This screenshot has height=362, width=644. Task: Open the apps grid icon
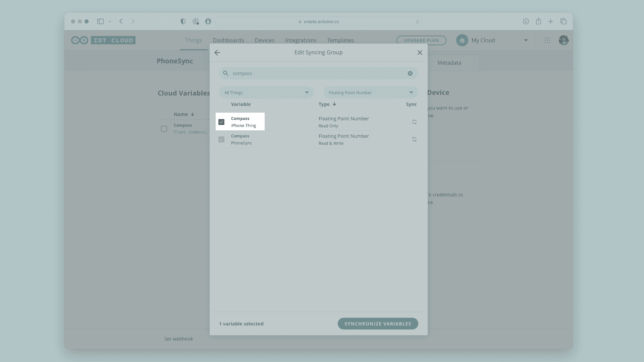[547, 40]
